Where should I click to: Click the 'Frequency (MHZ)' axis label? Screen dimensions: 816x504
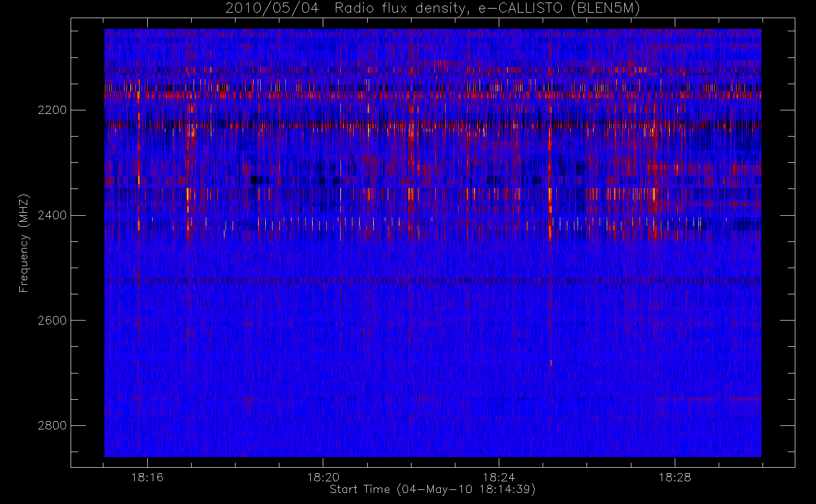point(24,243)
